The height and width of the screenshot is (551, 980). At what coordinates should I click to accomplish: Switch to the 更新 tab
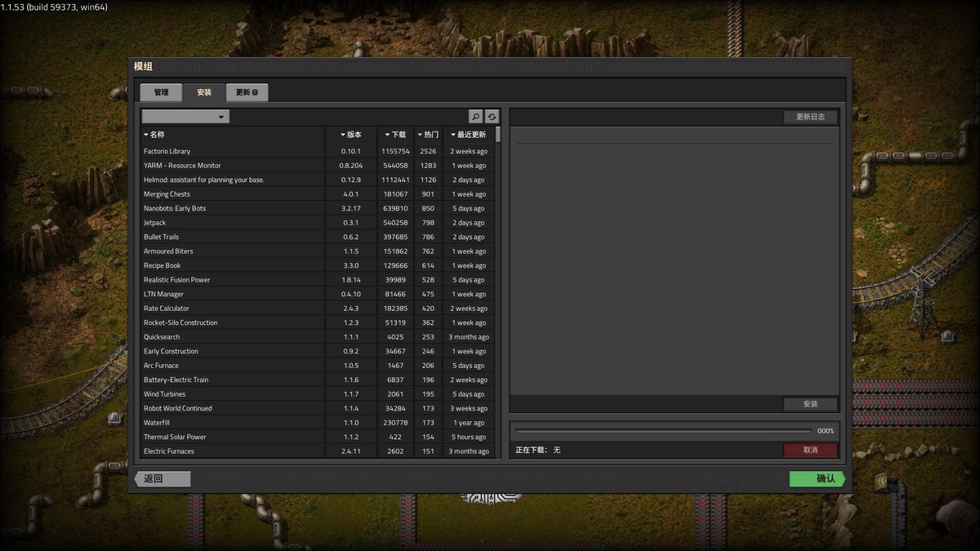point(247,92)
